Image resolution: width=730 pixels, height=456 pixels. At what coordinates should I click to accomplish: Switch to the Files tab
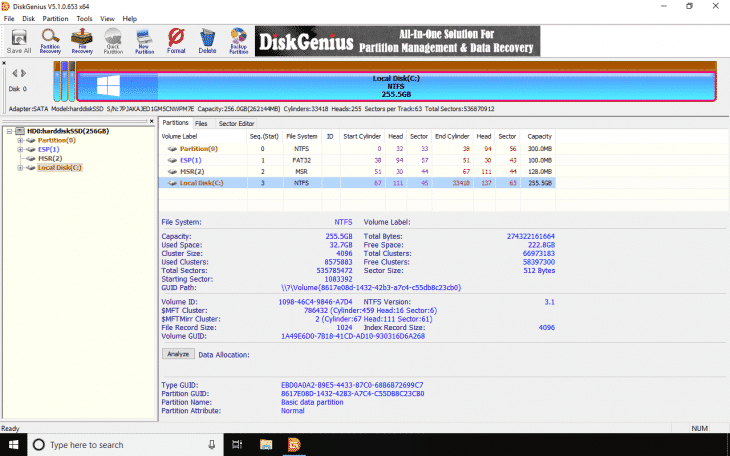pyautogui.click(x=202, y=122)
